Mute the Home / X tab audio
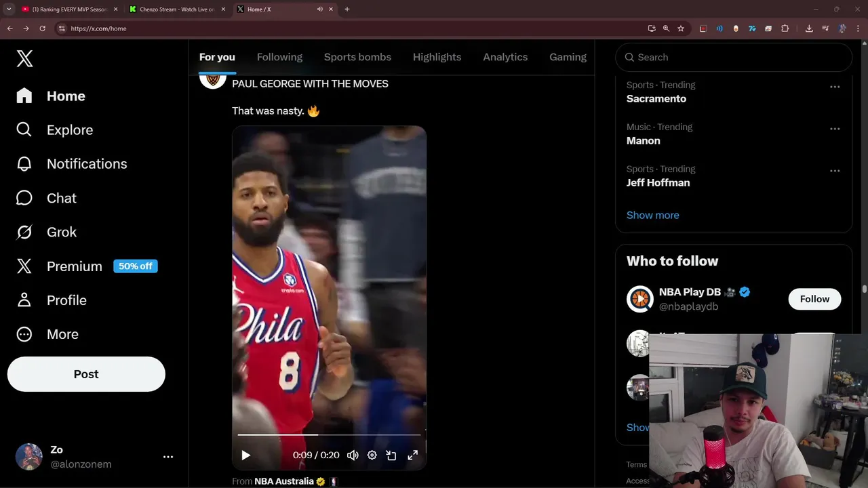This screenshot has width=868, height=488. click(319, 9)
